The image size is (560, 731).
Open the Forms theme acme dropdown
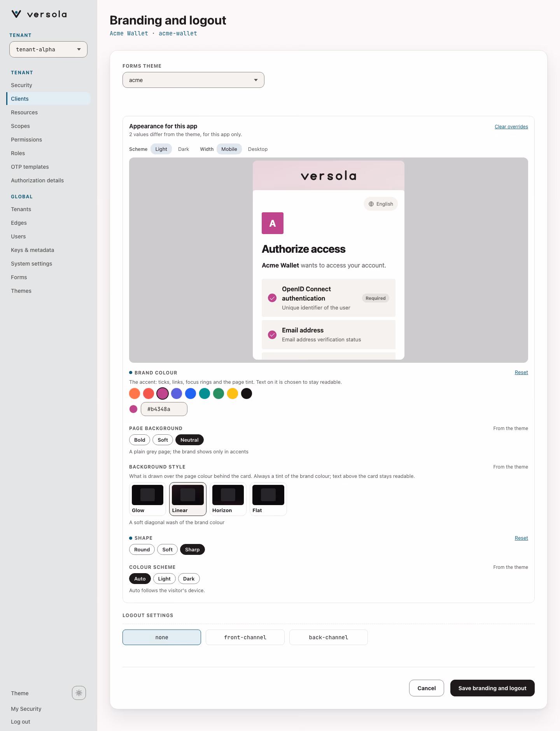click(193, 80)
